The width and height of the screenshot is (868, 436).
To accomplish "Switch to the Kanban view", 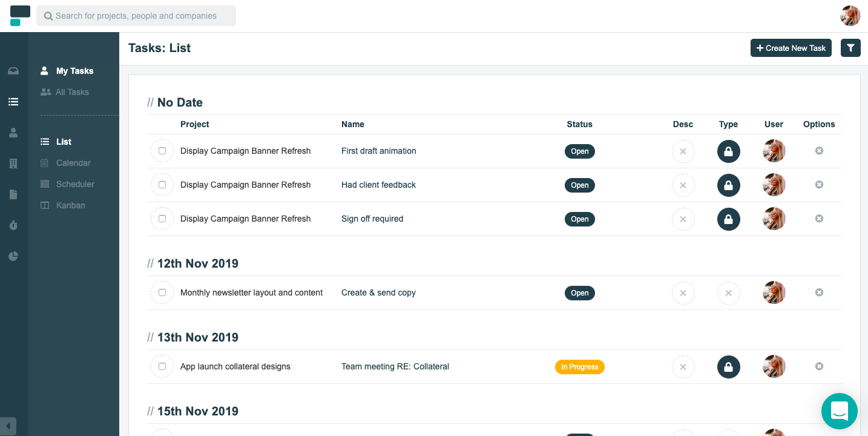I will coord(63,205).
